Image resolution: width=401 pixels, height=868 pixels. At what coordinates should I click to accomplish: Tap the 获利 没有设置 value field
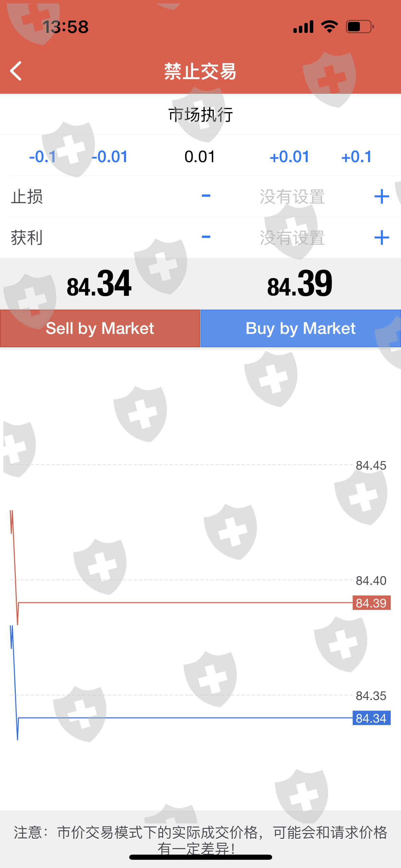[292, 238]
